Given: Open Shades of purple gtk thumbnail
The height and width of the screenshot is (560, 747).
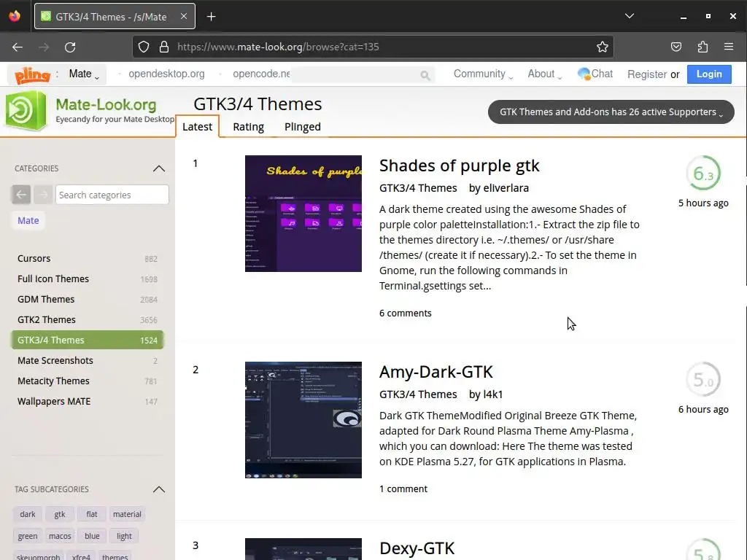Looking at the screenshot, I should (303, 214).
